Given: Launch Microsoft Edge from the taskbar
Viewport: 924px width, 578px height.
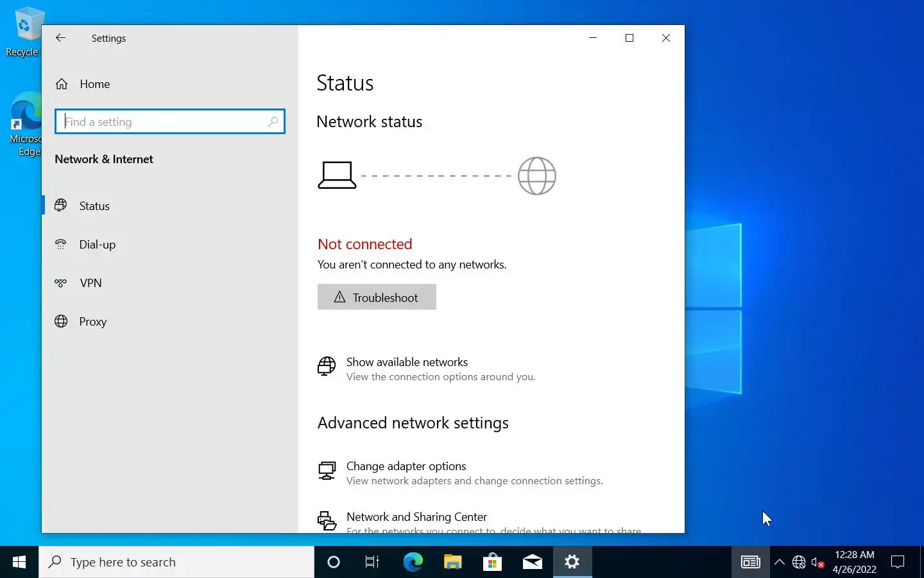Looking at the screenshot, I should [413, 562].
